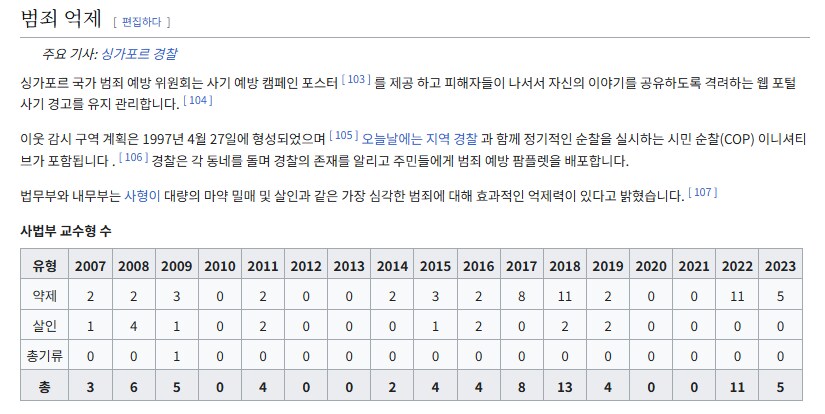This screenshot has height=414, width=825.
Task: Click the 살인 value 4 under 2008
Action: click(x=134, y=325)
